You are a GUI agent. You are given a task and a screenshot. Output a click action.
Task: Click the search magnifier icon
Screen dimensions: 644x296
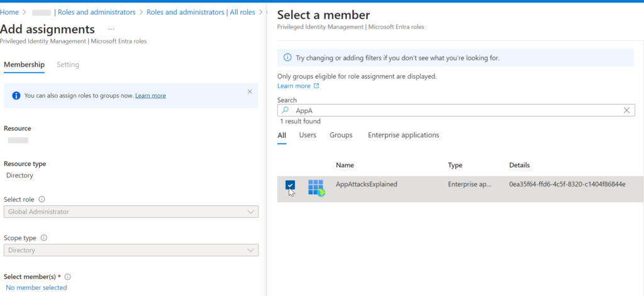(x=286, y=110)
